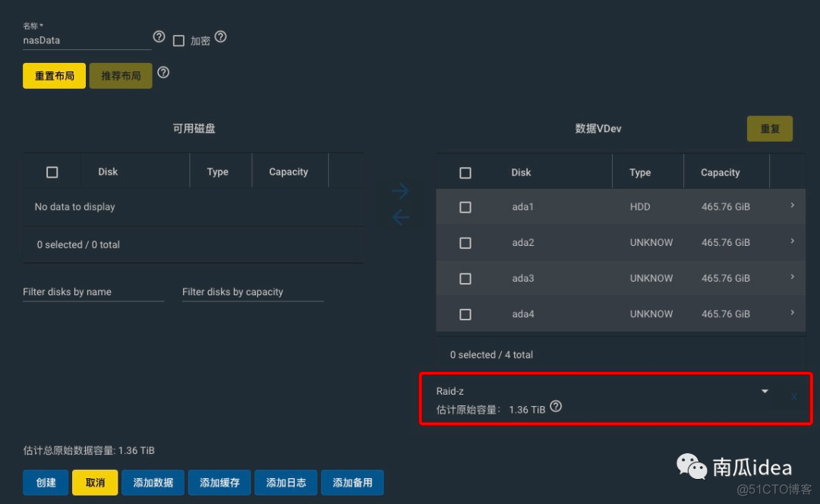This screenshot has height=504, width=820.
Task: Expand the ada1 row chevron
Action: click(792, 206)
